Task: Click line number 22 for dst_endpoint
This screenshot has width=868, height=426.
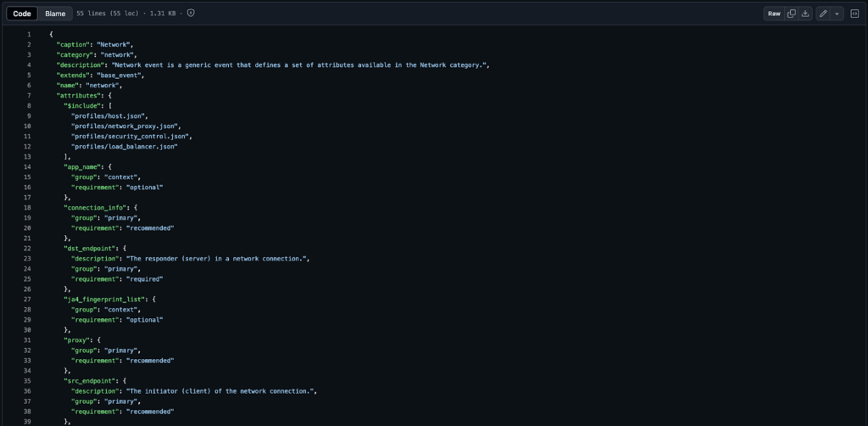Action: pos(28,249)
